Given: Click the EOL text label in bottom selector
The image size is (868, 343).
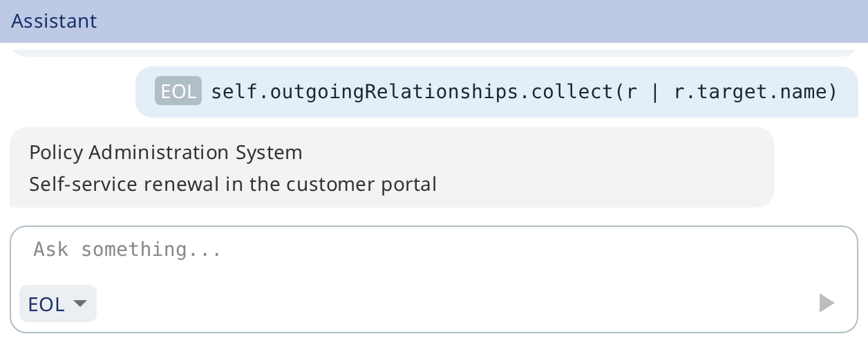Looking at the screenshot, I should [46, 304].
